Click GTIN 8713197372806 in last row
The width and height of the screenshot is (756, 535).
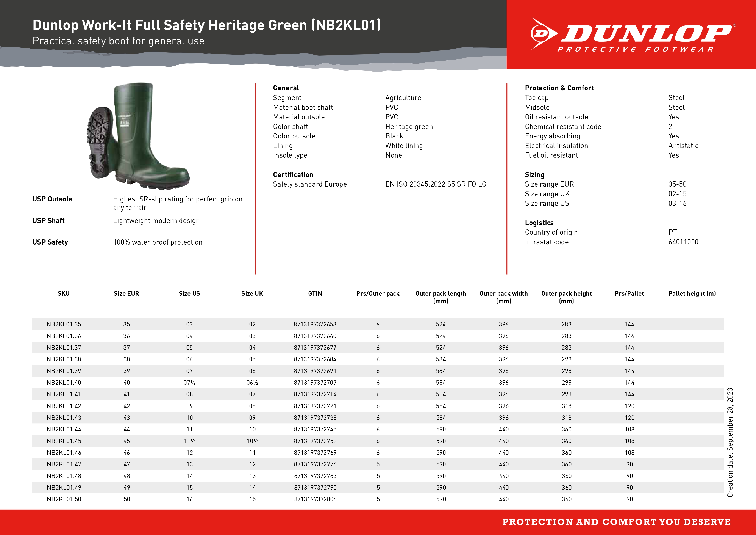coord(315,499)
